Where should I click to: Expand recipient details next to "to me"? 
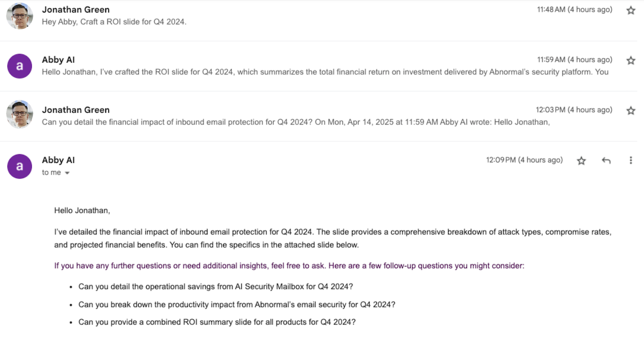[x=67, y=173]
